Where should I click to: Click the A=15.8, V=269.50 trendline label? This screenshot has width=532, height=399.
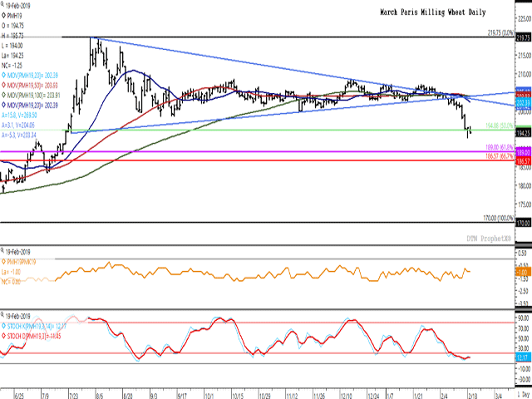[19, 116]
